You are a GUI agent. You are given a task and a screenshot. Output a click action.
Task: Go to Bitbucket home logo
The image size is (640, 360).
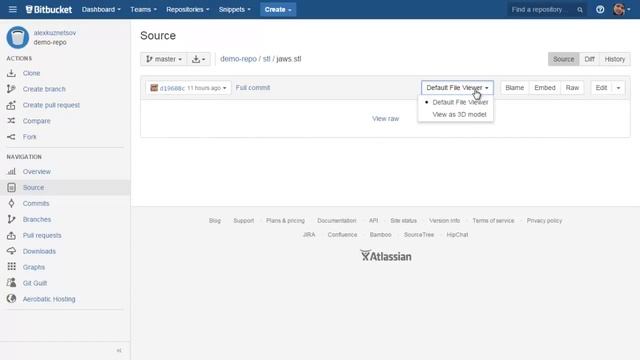click(x=49, y=9)
